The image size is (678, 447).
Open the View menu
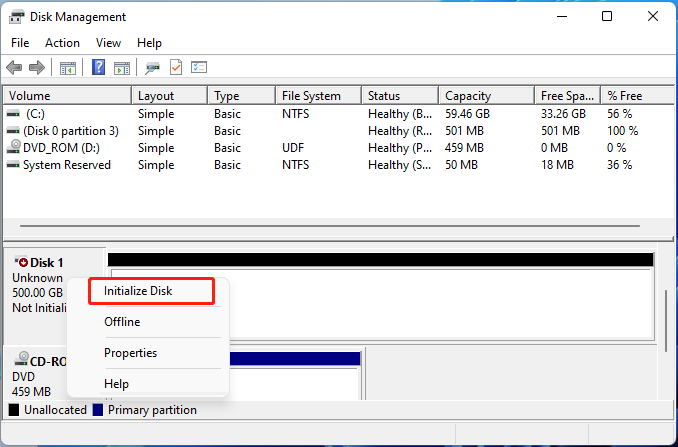(108, 43)
